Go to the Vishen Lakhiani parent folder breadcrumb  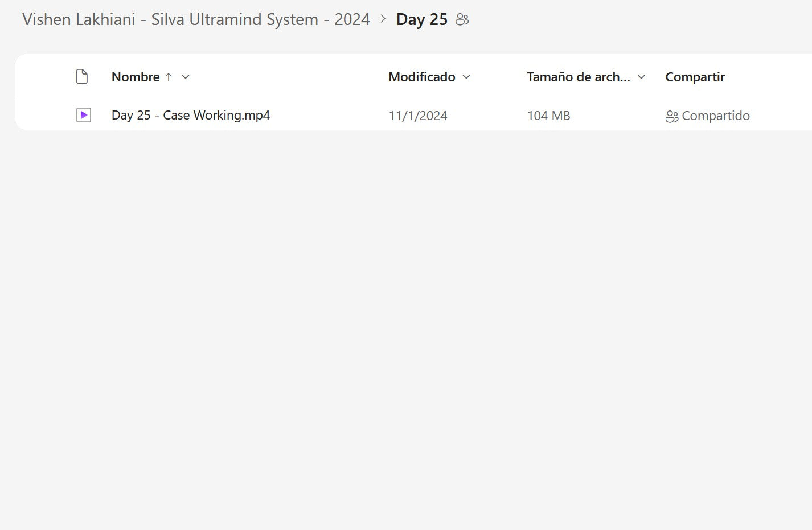pos(196,19)
